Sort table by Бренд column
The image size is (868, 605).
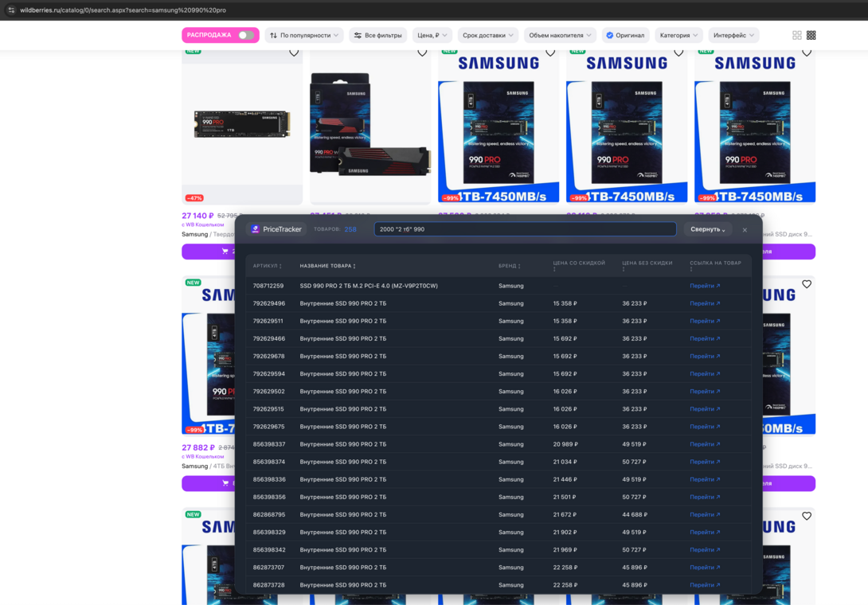pos(510,266)
